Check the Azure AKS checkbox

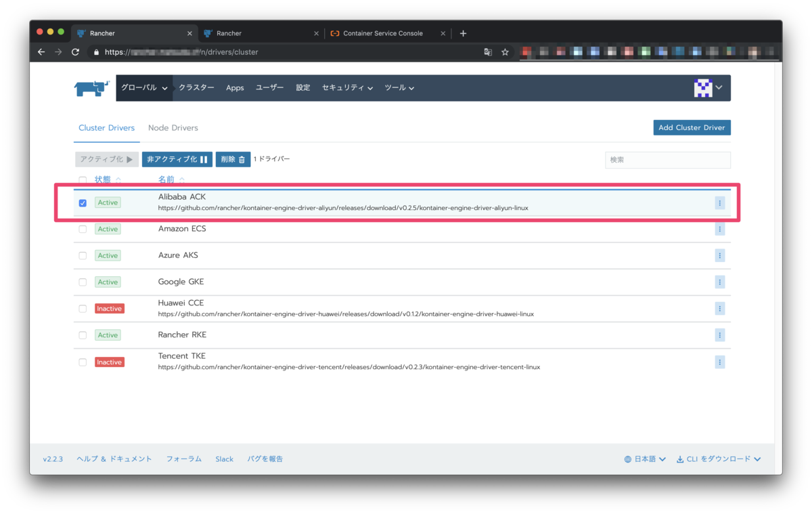pyautogui.click(x=83, y=255)
